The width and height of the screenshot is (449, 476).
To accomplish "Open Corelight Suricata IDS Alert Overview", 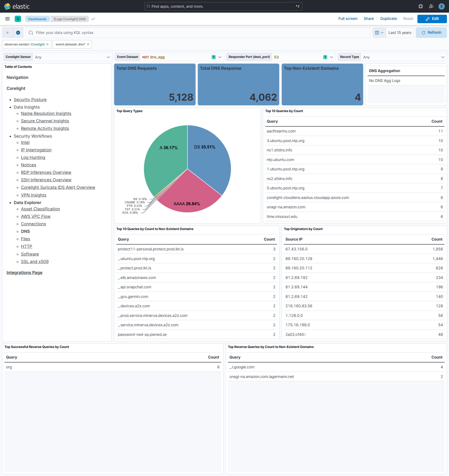I will pos(58,187).
